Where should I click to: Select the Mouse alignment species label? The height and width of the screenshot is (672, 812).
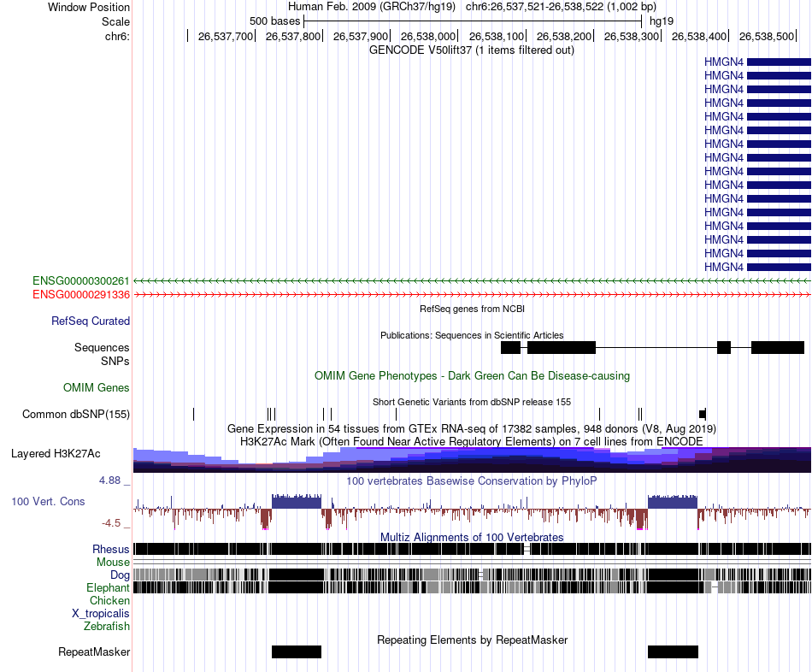[x=113, y=563]
